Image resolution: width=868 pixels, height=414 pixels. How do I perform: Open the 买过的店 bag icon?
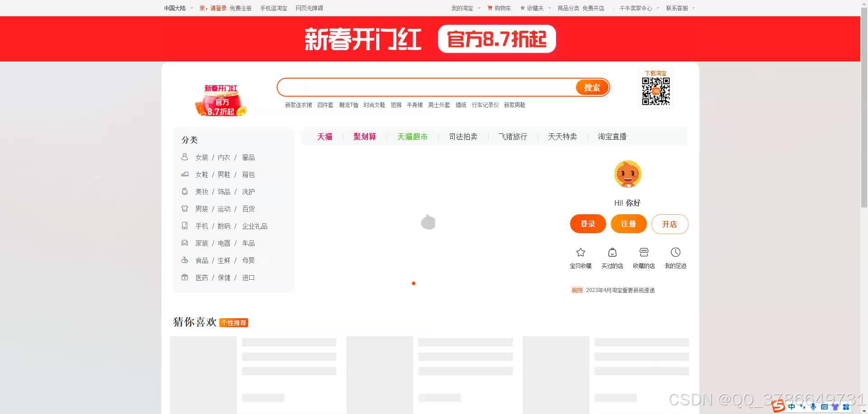(x=612, y=252)
